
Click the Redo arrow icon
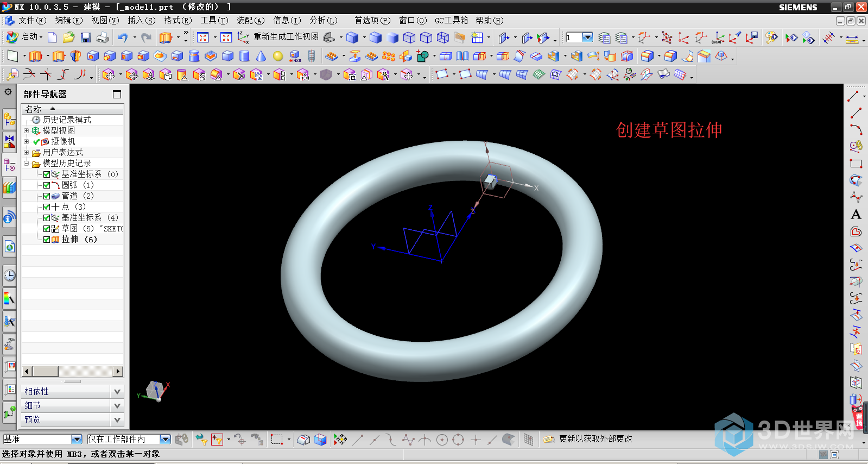click(x=146, y=37)
